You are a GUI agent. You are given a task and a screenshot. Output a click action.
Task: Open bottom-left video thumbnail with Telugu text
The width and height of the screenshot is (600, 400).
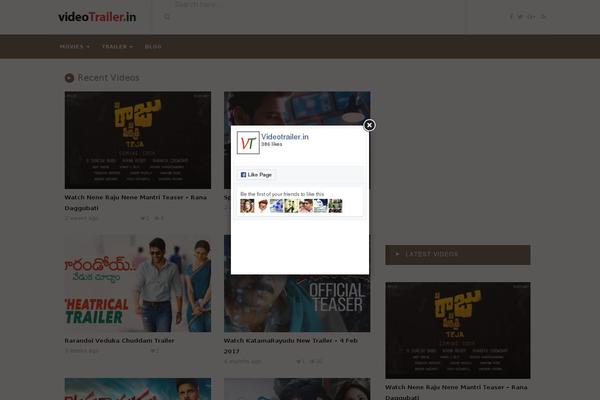(x=138, y=389)
